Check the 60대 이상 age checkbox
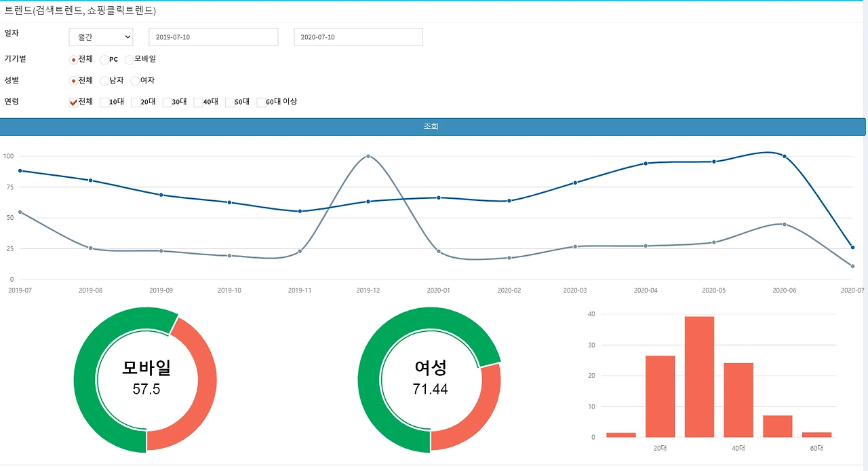This screenshot has width=868, height=471. 262,102
